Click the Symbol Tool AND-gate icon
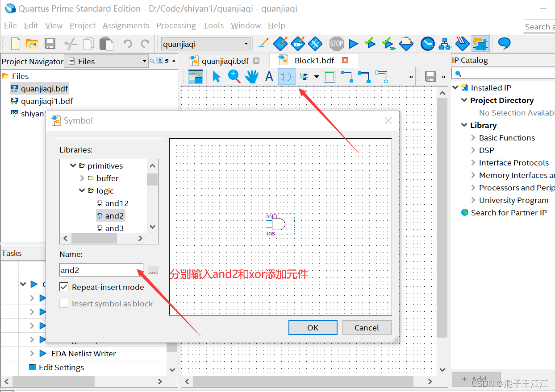 pyautogui.click(x=287, y=77)
